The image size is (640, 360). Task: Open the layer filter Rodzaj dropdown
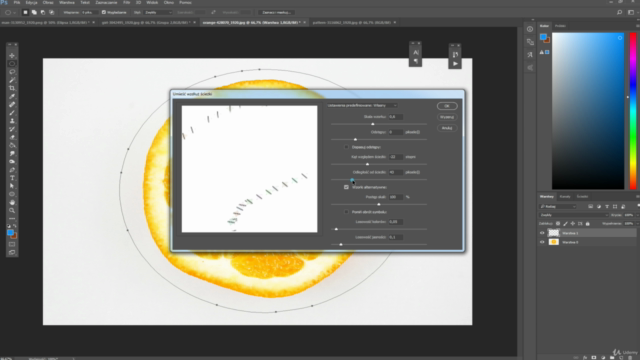[558, 207]
